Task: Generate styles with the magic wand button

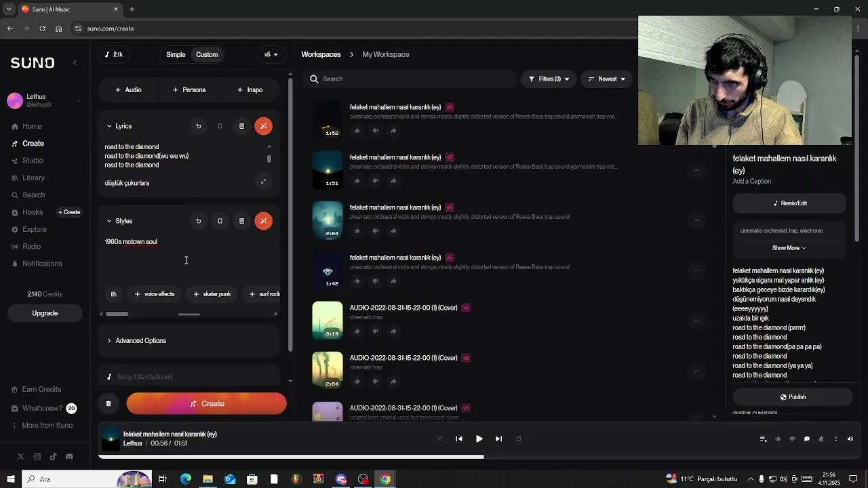Action: pos(264,221)
